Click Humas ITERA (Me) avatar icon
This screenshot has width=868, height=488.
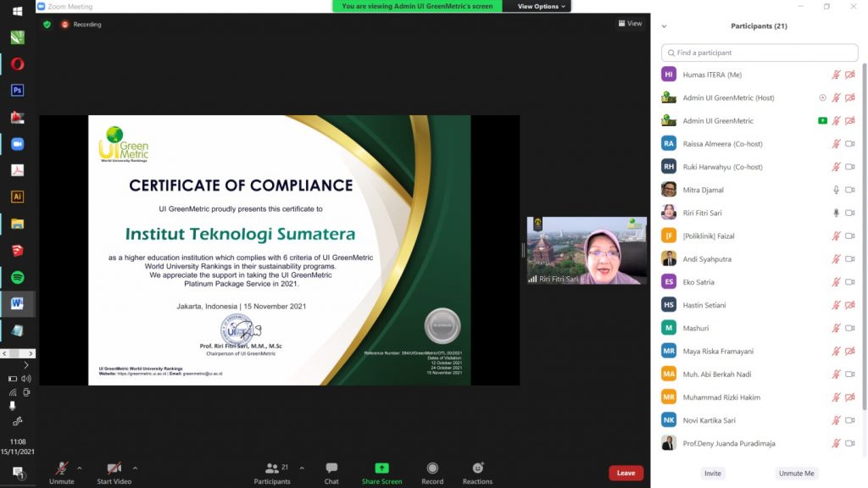tap(669, 75)
